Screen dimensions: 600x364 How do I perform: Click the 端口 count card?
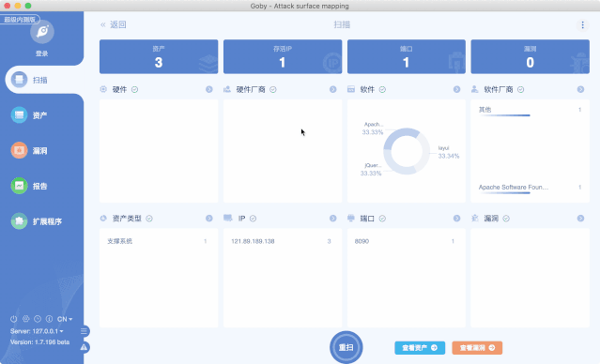407,56
